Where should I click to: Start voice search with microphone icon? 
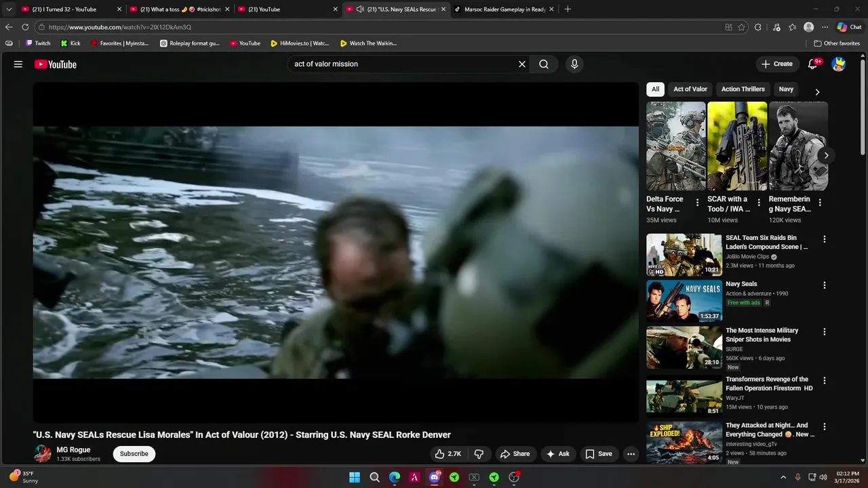pyautogui.click(x=574, y=64)
